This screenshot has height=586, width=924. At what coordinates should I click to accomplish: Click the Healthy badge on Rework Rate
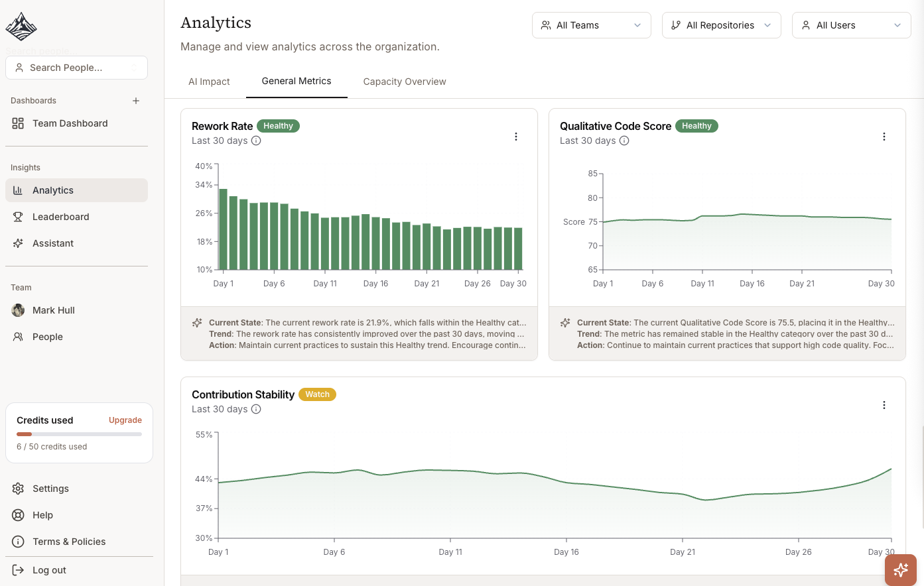click(x=278, y=126)
